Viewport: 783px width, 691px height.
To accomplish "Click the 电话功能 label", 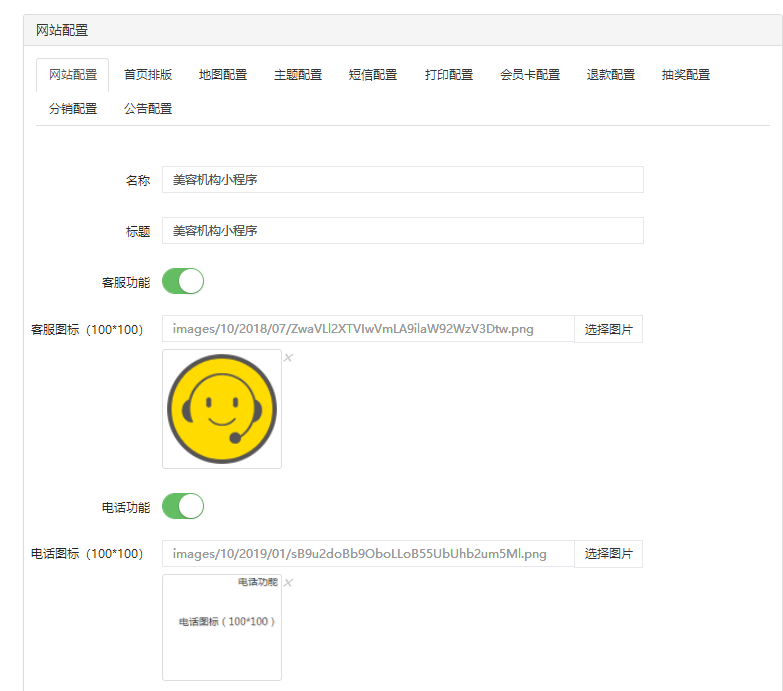I will point(126,508).
